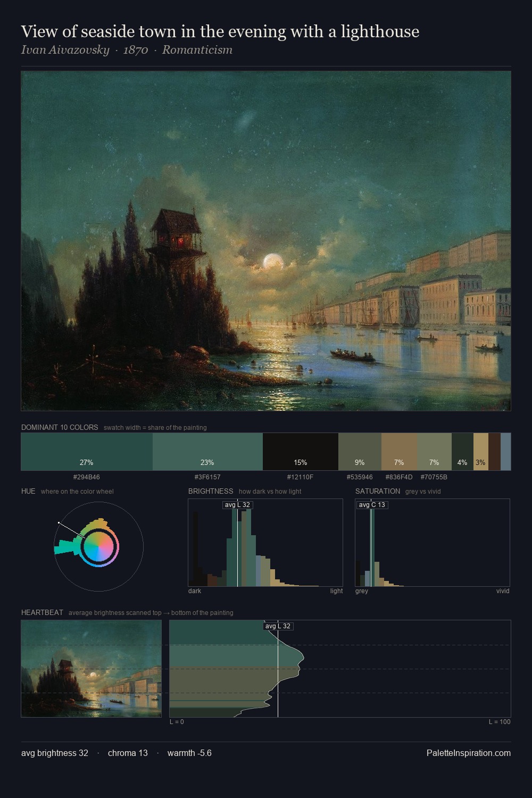The height and width of the screenshot is (798, 532).
Task: Click the 'vivid' axis label
Action: pos(503,591)
